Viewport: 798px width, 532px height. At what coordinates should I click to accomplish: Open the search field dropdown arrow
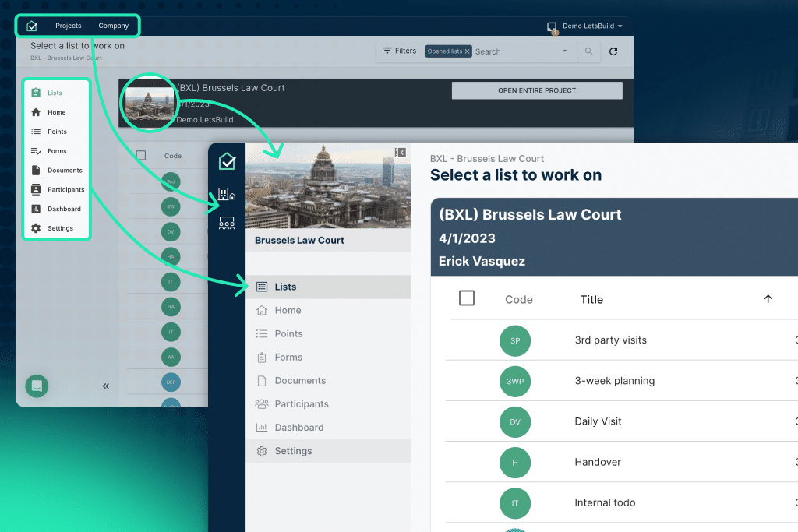[x=565, y=51]
